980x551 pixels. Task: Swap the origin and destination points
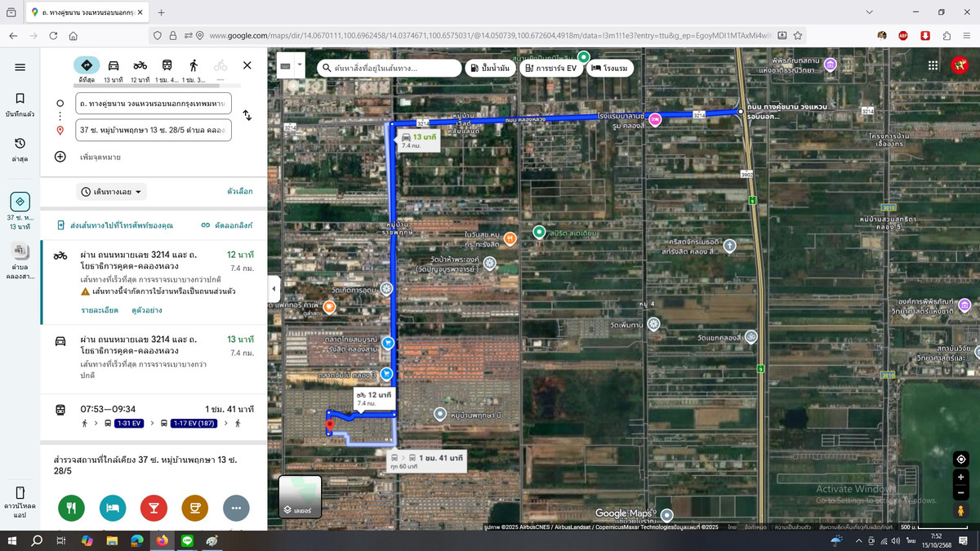click(247, 116)
